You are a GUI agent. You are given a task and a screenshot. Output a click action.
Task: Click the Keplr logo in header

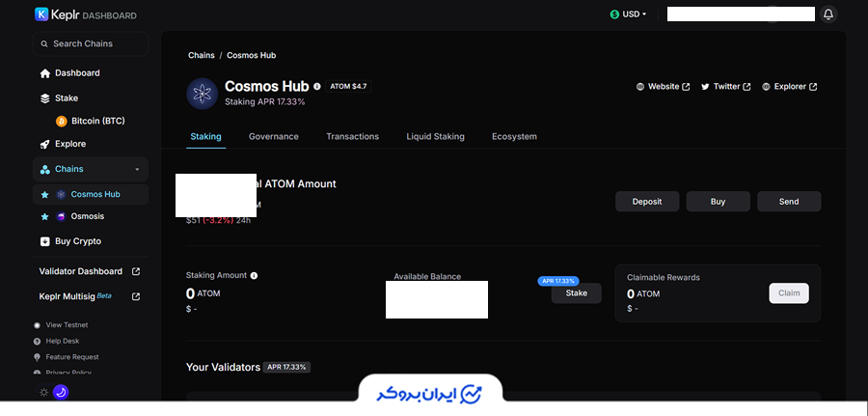42,14
